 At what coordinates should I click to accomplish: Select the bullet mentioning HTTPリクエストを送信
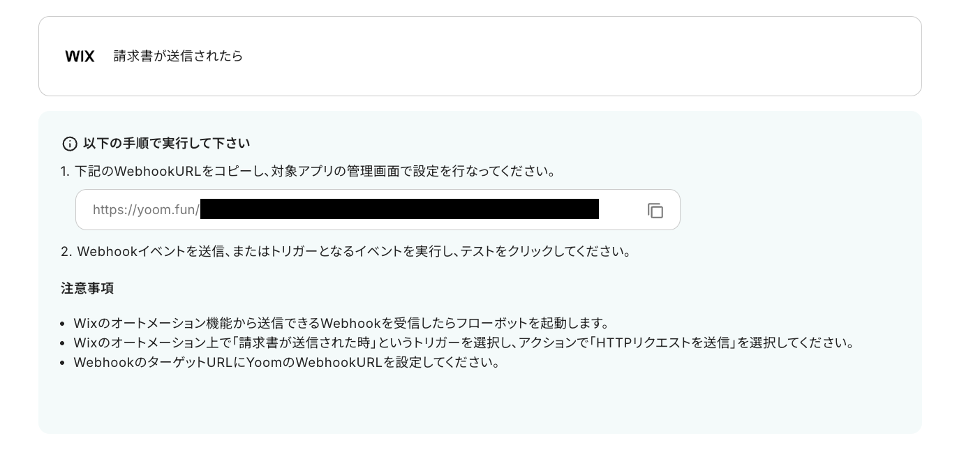464,343
